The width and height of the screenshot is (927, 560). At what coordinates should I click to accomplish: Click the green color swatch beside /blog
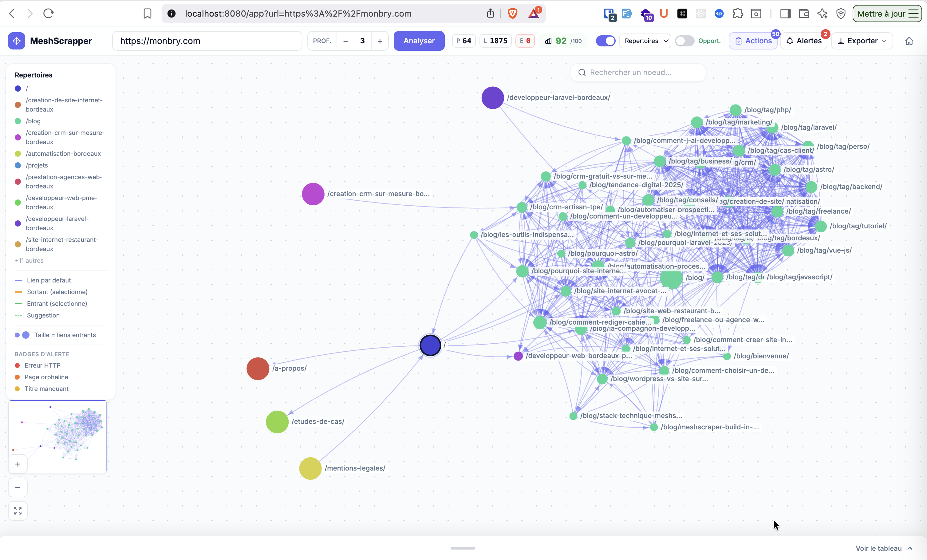[18, 121]
